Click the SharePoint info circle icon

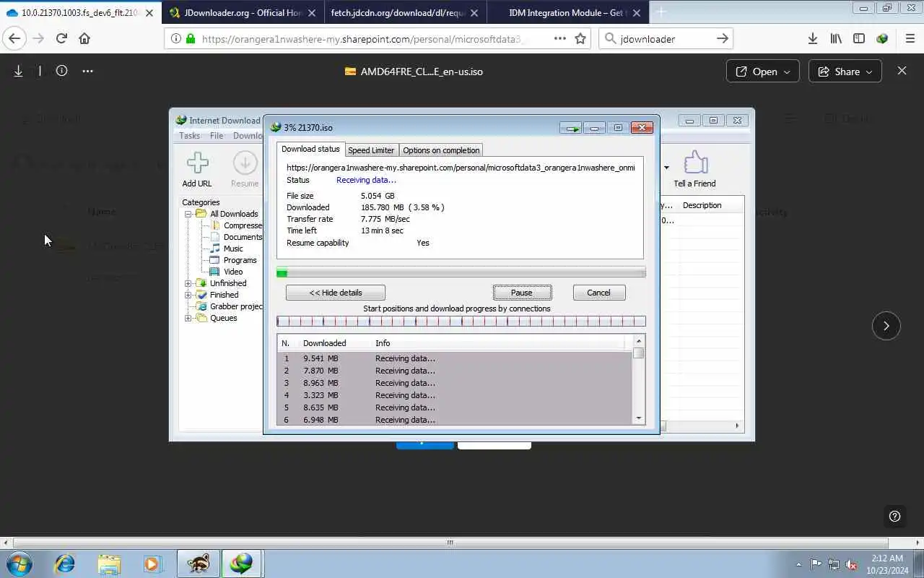[62, 71]
